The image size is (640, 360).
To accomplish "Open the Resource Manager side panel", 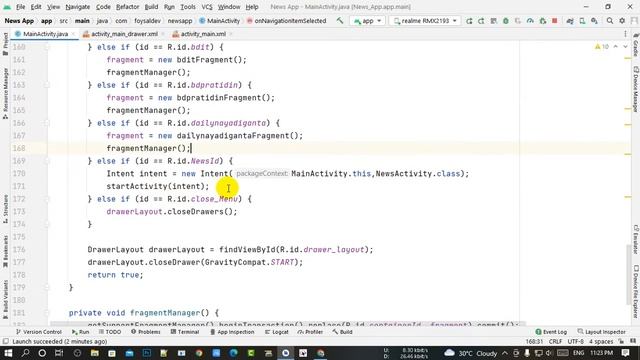I will (5, 93).
